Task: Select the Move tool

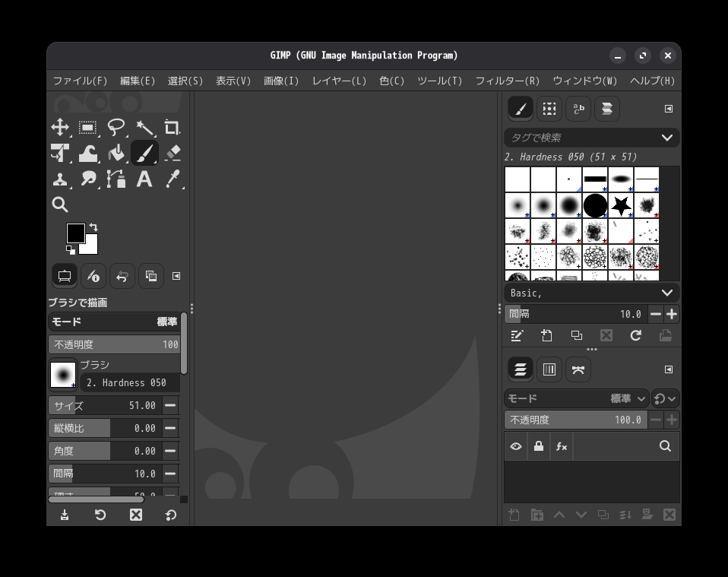Action: tap(60, 128)
